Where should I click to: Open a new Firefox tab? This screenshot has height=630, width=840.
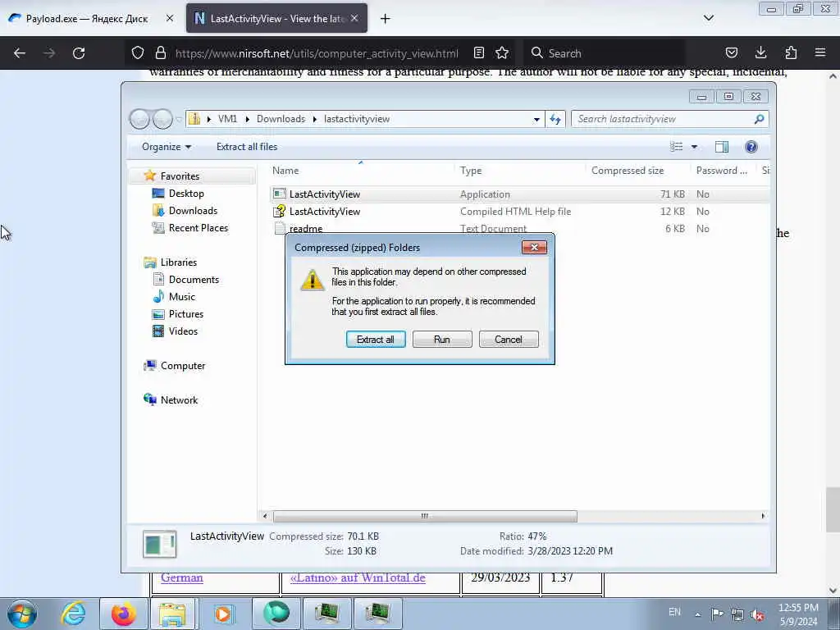[386, 19]
